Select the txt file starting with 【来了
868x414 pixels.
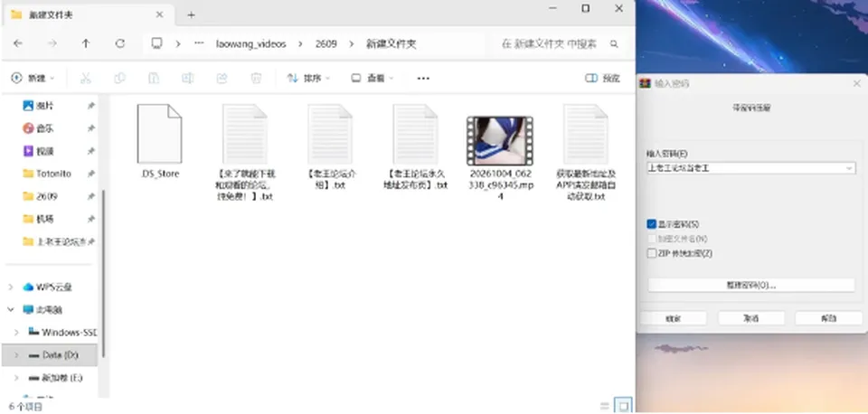(x=245, y=152)
